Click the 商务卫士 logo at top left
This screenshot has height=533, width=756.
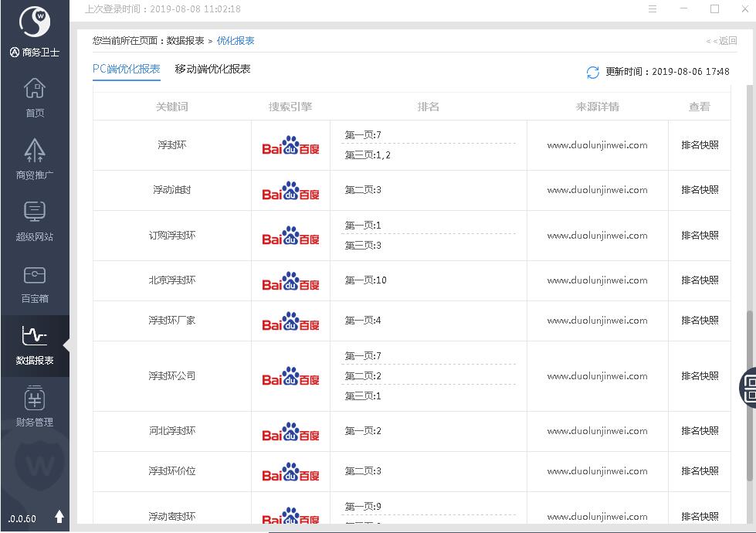[35, 23]
